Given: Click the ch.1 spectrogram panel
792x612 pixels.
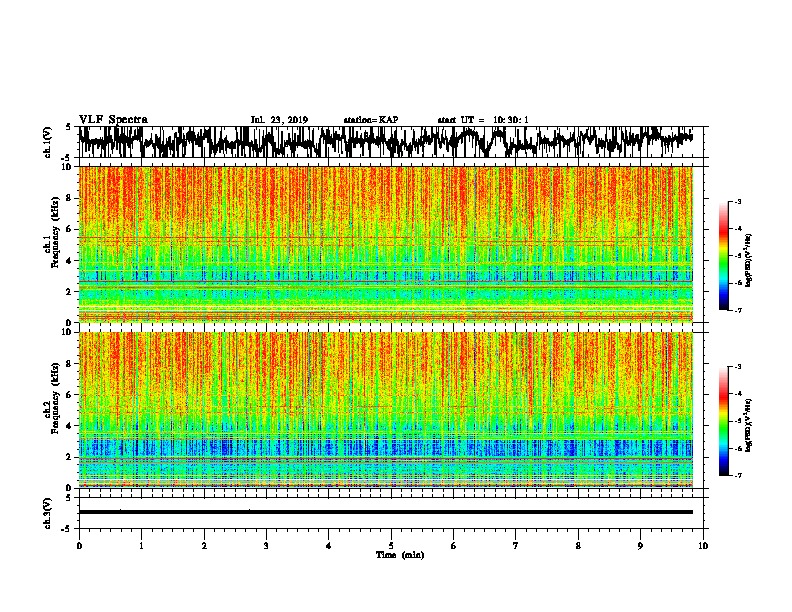Looking at the screenshot, I should click(x=386, y=244).
